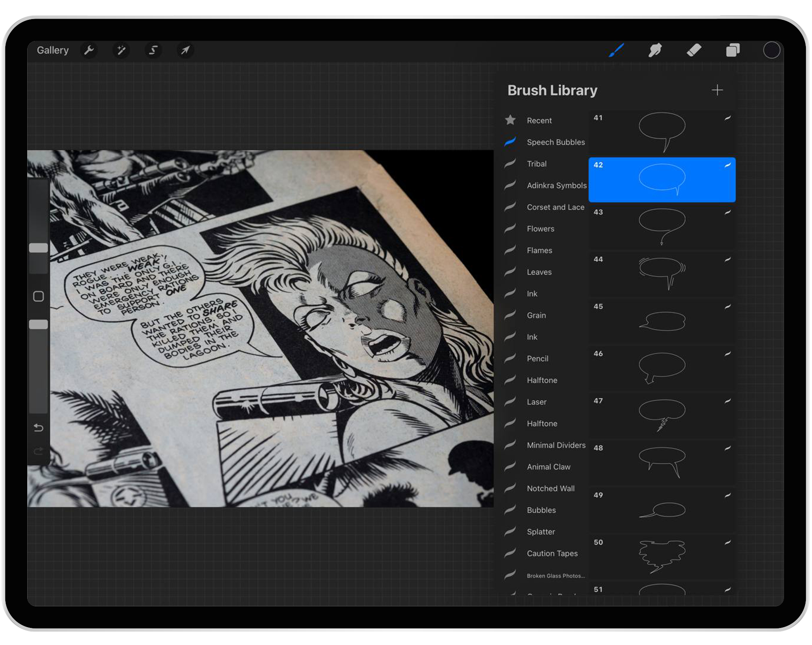
Task: Activate the Selection tool
Action: click(153, 50)
